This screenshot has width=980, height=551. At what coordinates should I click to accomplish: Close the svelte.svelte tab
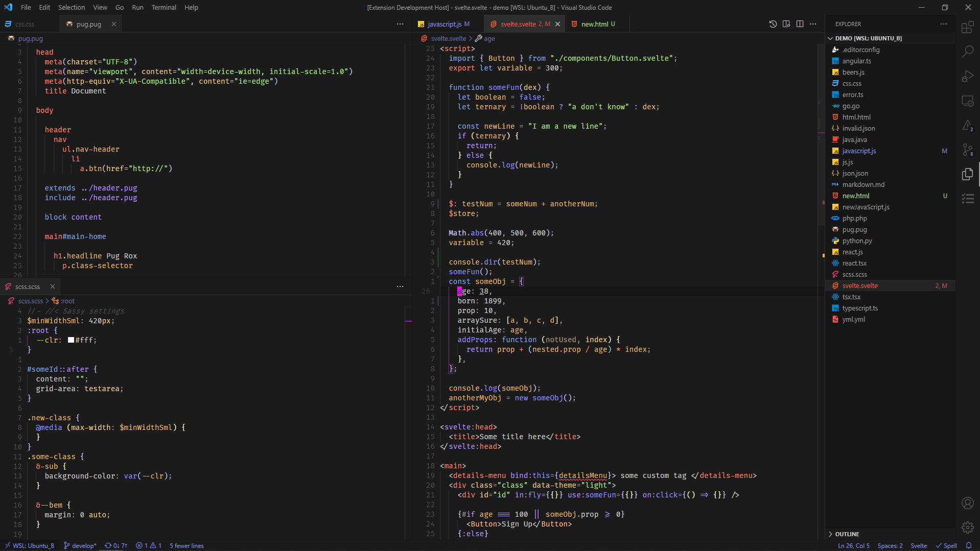[x=557, y=24]
